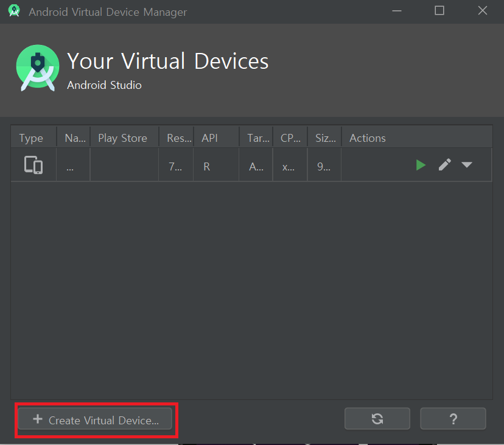Click the Tar... target column header
The height and width of the screenshot is (445, 504).
tap(256, 138)
